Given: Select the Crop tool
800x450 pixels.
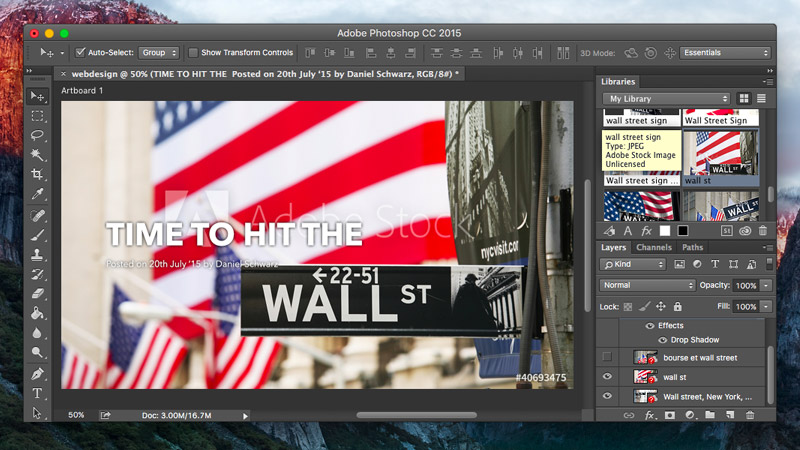Looking at the screenshot, I should [x=37, y=174].
